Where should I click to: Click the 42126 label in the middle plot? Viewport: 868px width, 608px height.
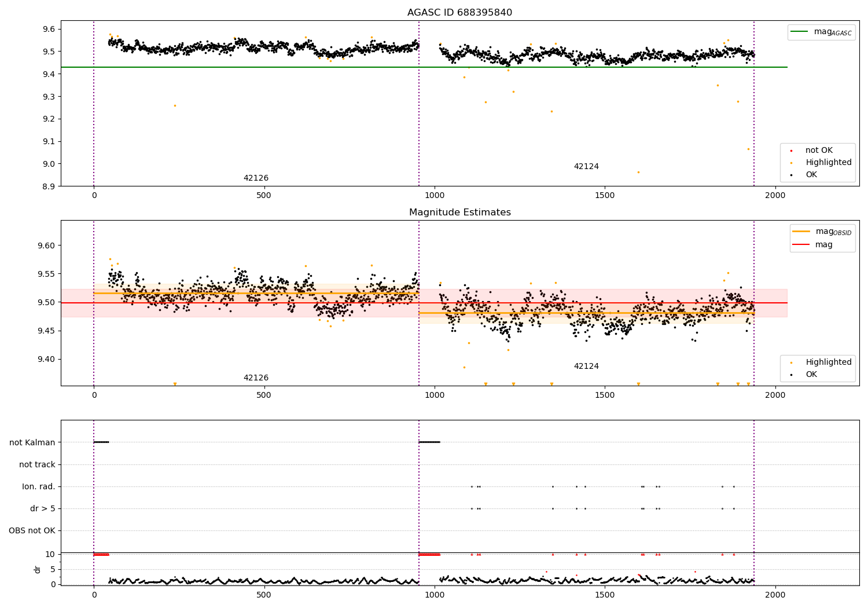tap(256, 378)
